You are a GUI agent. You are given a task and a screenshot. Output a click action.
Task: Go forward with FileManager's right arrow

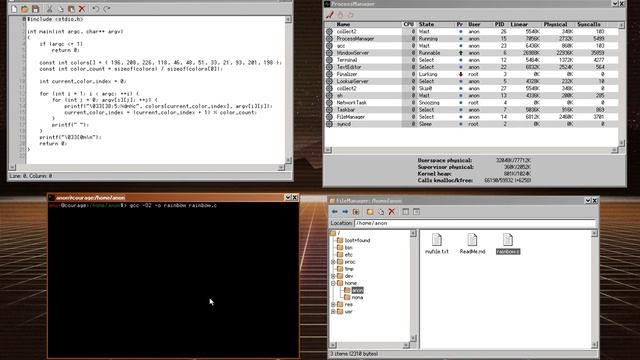click(x=345, y=211)
